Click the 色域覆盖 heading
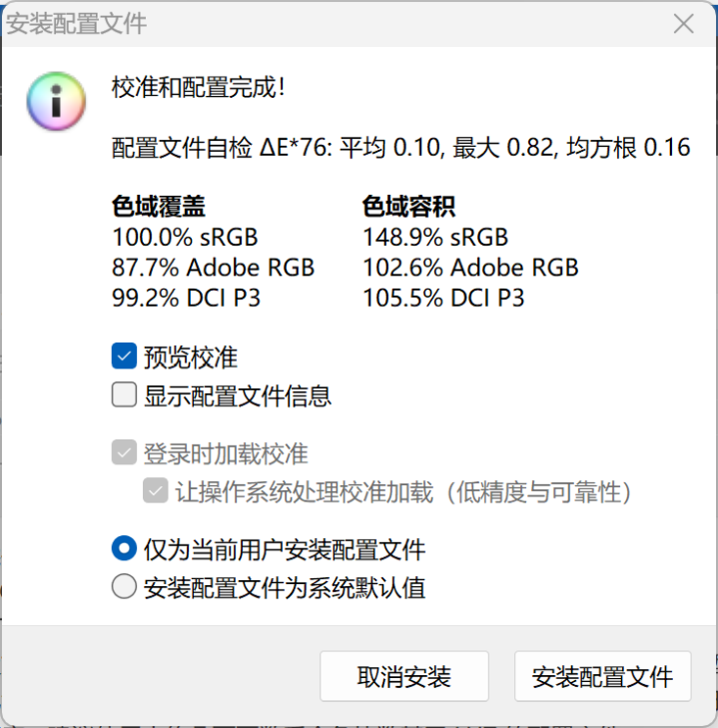The height and width of the screenshot is (728, 718). tap(158, 208)
